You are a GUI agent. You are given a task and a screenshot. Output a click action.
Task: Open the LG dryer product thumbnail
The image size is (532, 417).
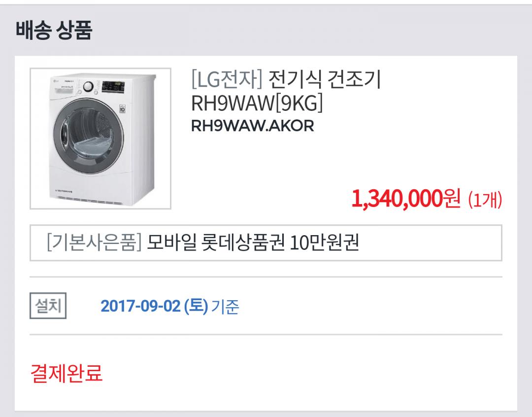pos(100,139)
